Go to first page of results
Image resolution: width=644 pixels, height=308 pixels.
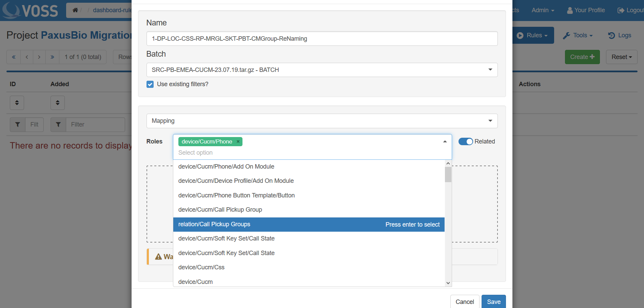point(14,57)
